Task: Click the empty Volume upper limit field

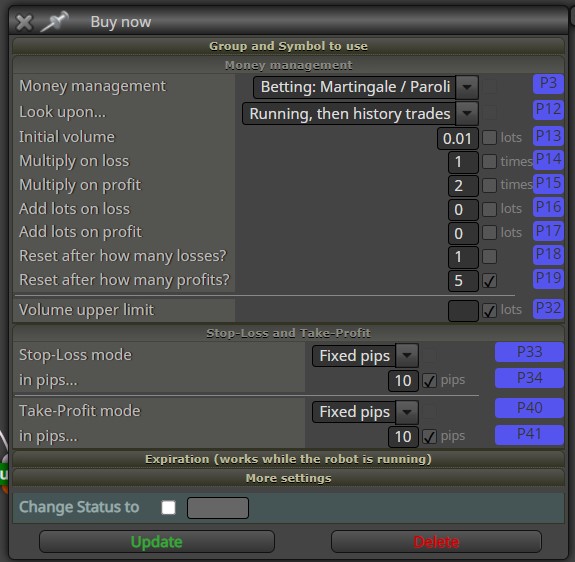Action: pyautogui.click(x=463, y=311)
